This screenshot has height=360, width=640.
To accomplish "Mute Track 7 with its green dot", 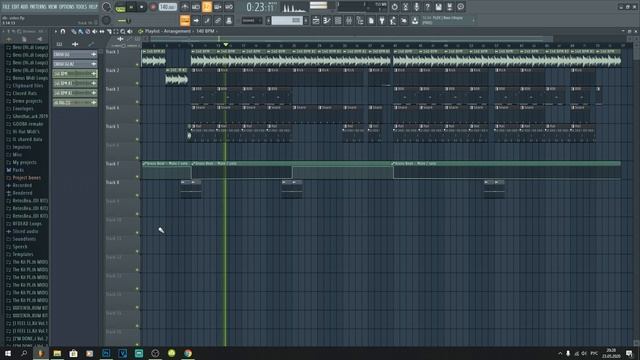I will tap(137, 176).
